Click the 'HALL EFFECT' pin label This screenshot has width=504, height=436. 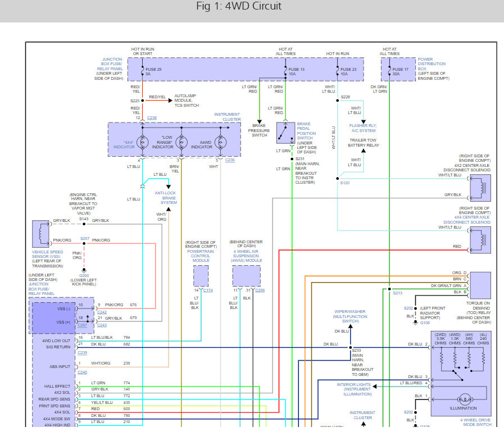click(57, 386)
